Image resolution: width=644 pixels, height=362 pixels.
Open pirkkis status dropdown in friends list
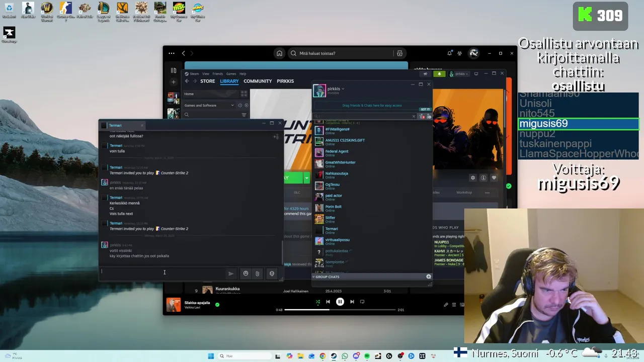click(x=343, y=89)
